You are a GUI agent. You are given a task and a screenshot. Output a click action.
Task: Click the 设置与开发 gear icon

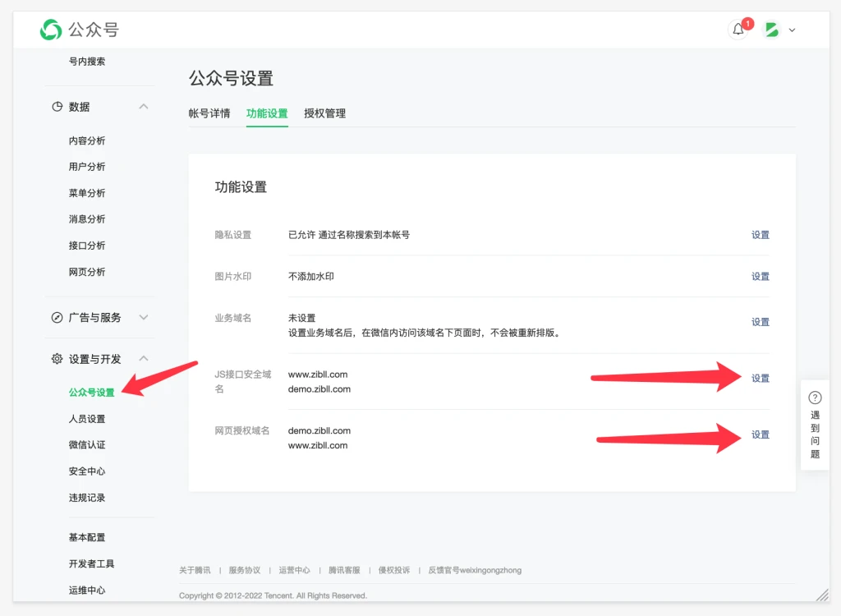(57, 359)
